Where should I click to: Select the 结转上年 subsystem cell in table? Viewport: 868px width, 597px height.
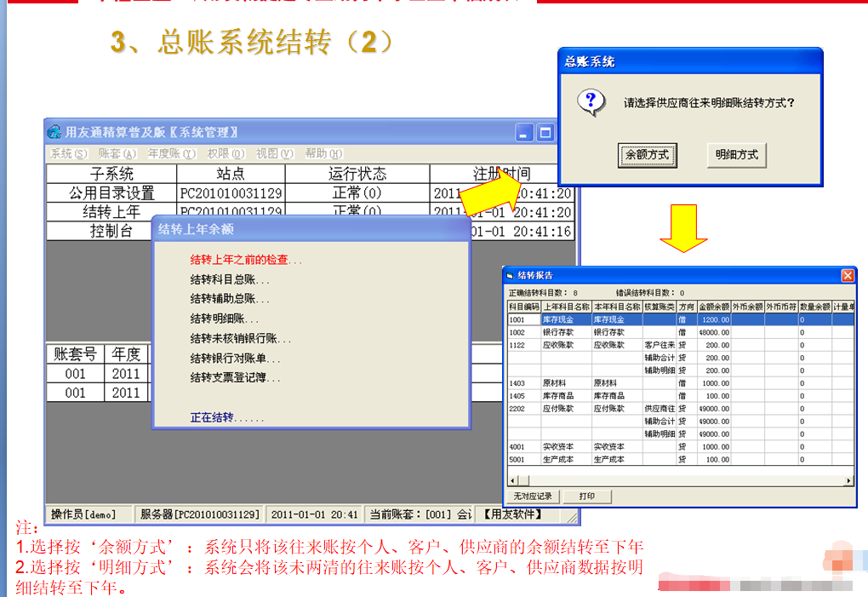coord(111,212)
